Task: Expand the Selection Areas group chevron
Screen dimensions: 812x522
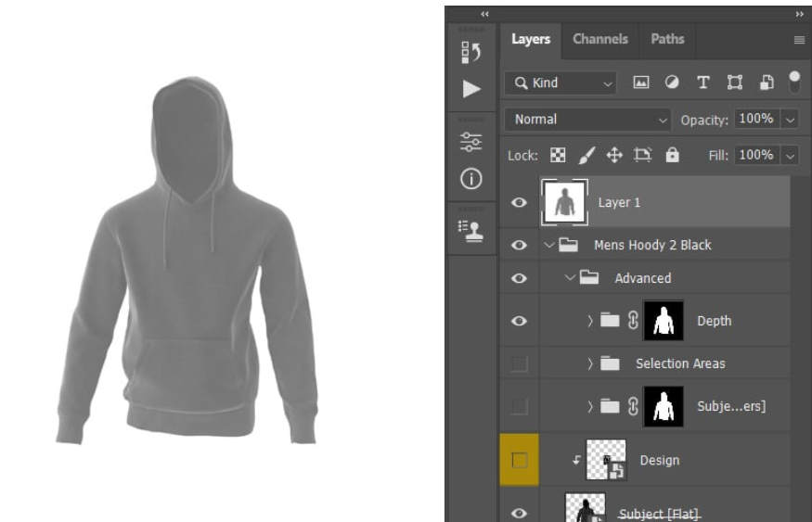Action: click(x=590, y=363)
